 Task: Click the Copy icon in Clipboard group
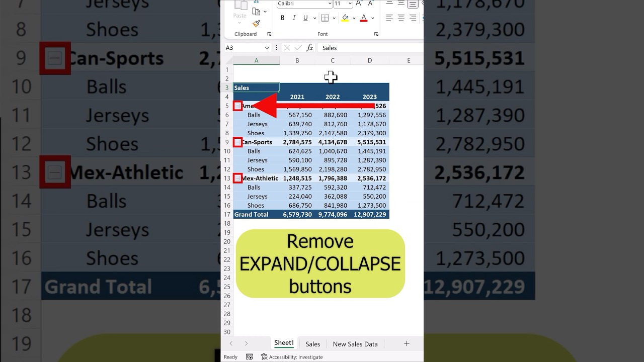(256, 12)
